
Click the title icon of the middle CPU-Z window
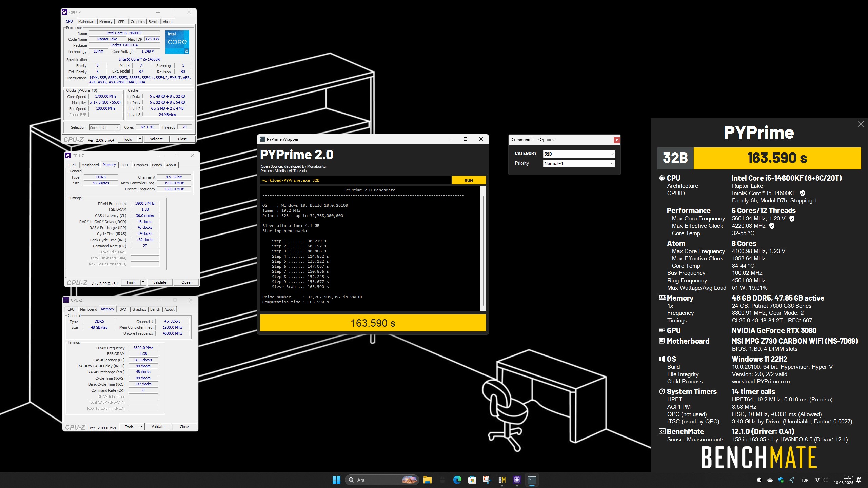point(68,156)
